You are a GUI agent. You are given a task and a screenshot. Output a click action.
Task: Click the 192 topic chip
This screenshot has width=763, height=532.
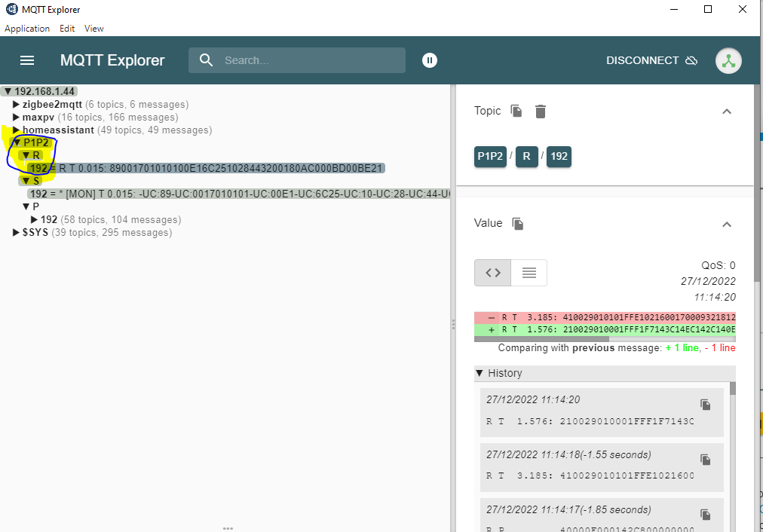point(559,156)
